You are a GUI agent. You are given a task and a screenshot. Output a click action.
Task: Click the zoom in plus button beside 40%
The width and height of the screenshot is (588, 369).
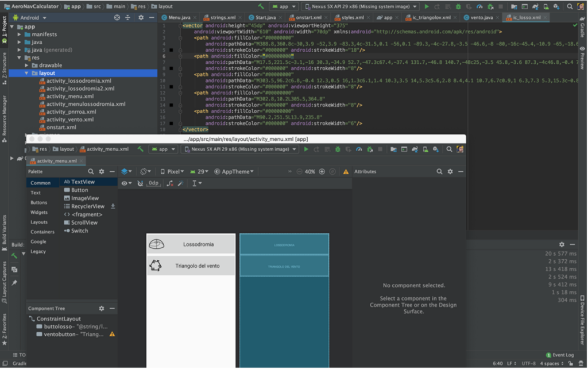(322, 171)
